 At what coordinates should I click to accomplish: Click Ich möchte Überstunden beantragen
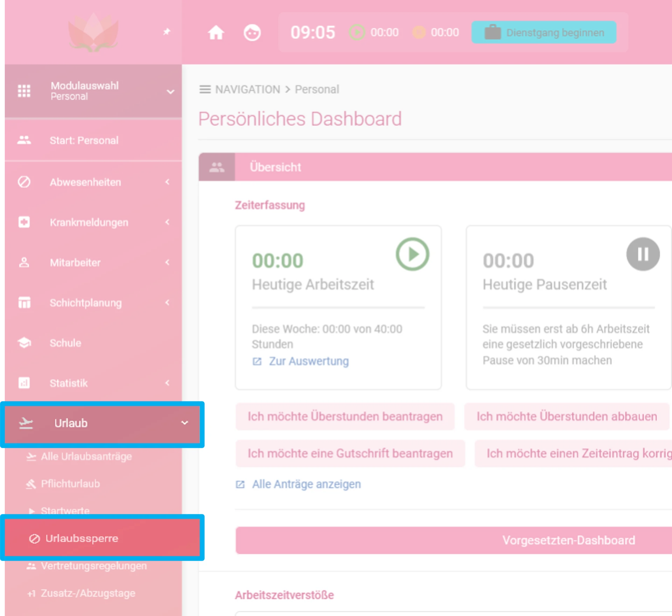click(x=345, y=416)
